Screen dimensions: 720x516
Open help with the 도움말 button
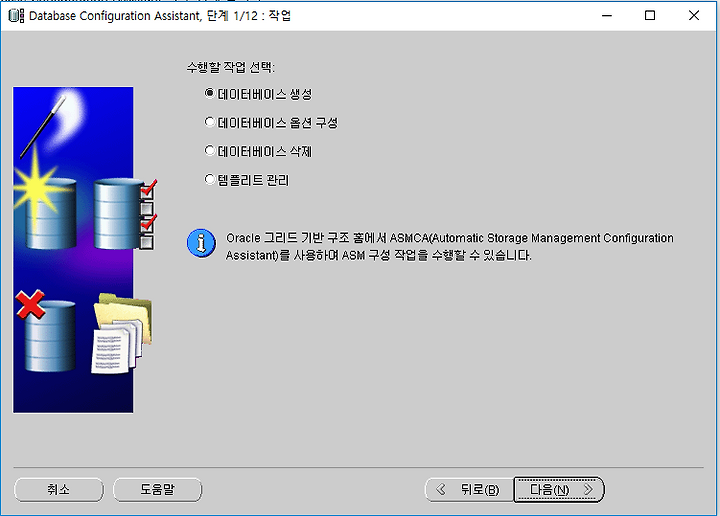pos(158,489)
